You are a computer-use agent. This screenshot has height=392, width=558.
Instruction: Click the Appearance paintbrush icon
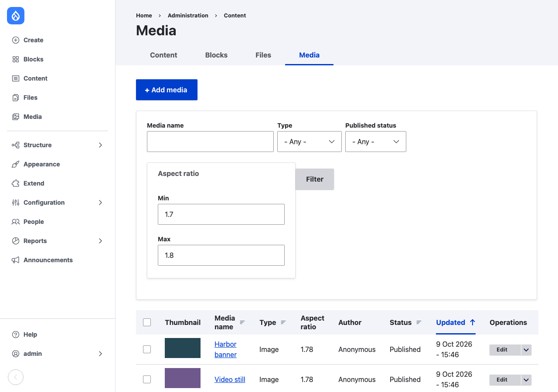pos(16,164)
